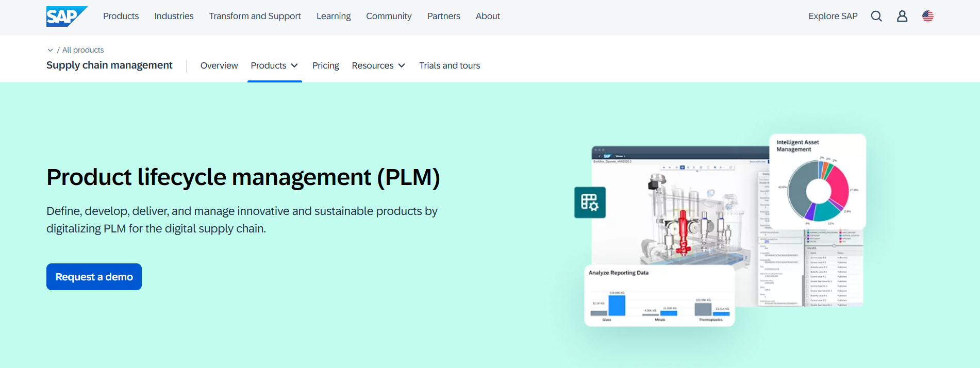Open the Learning menu
Image resolution: width=980 pixels, height=368 pixels.
pyautogui.click(x=334, y=16)
